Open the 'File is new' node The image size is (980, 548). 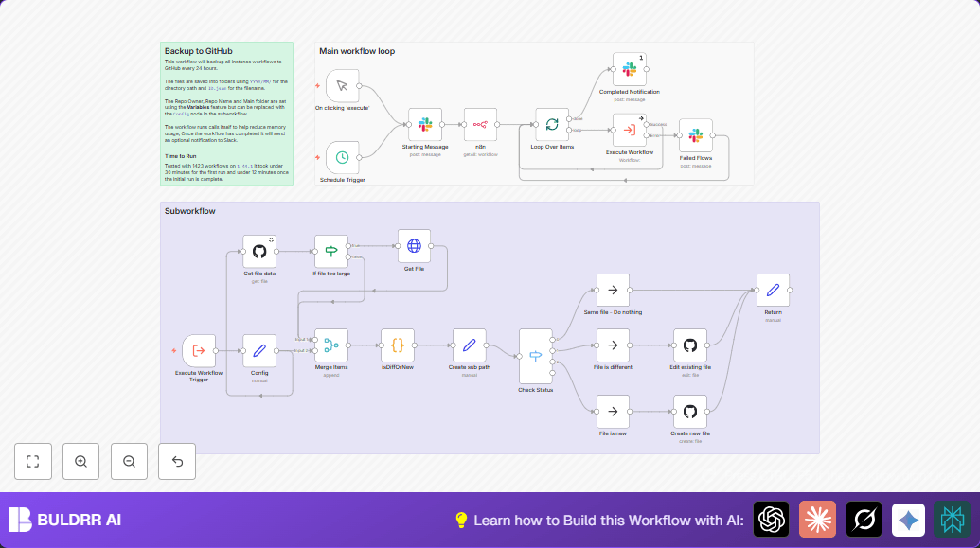tap(613, 411)
